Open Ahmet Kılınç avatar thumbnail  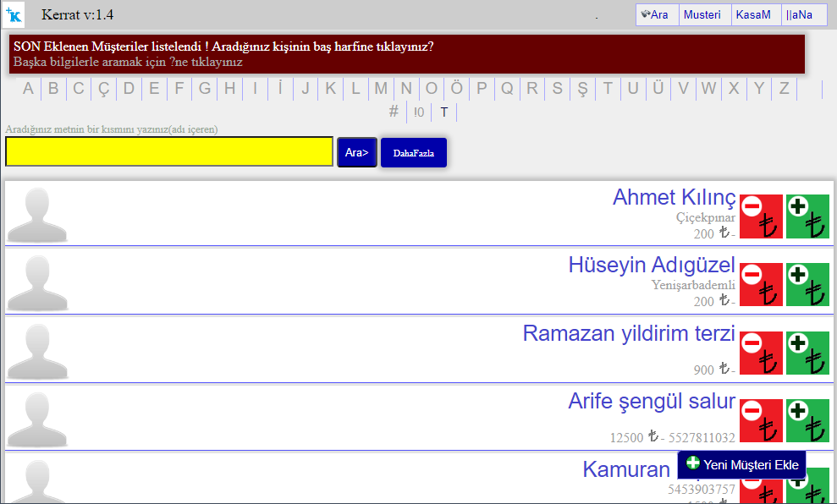pyautogui.click(x=37, y=215)
